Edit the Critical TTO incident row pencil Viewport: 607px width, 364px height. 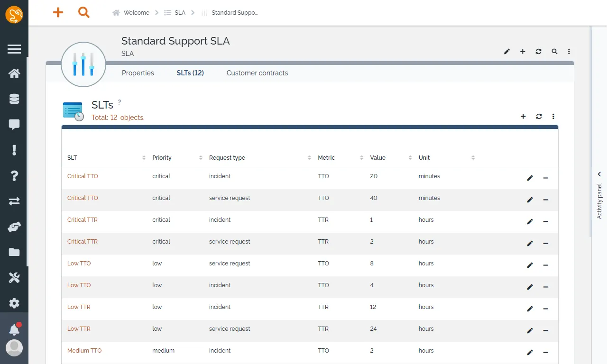point(530,178)
